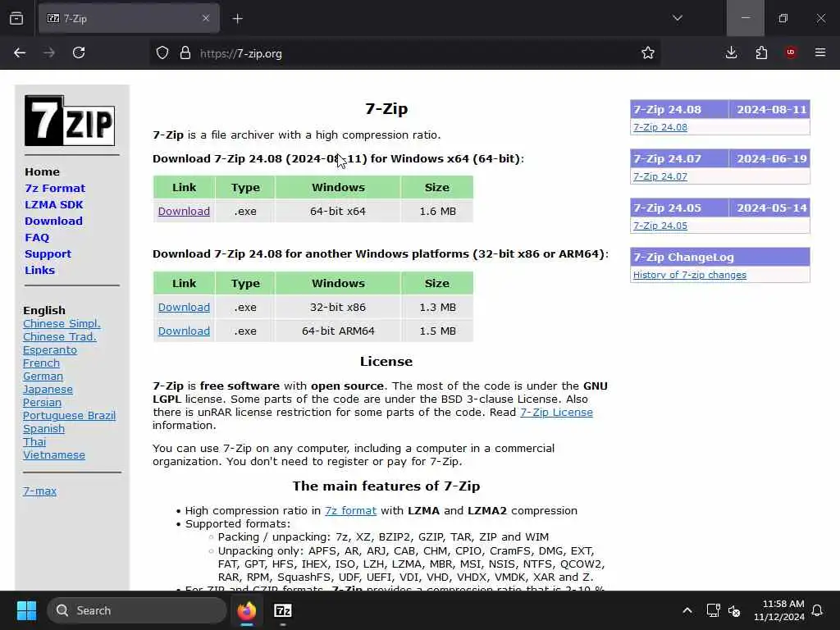Open the Firefox downloads panel icon
The width and height of the screenshot is (840, 630).
731,52
